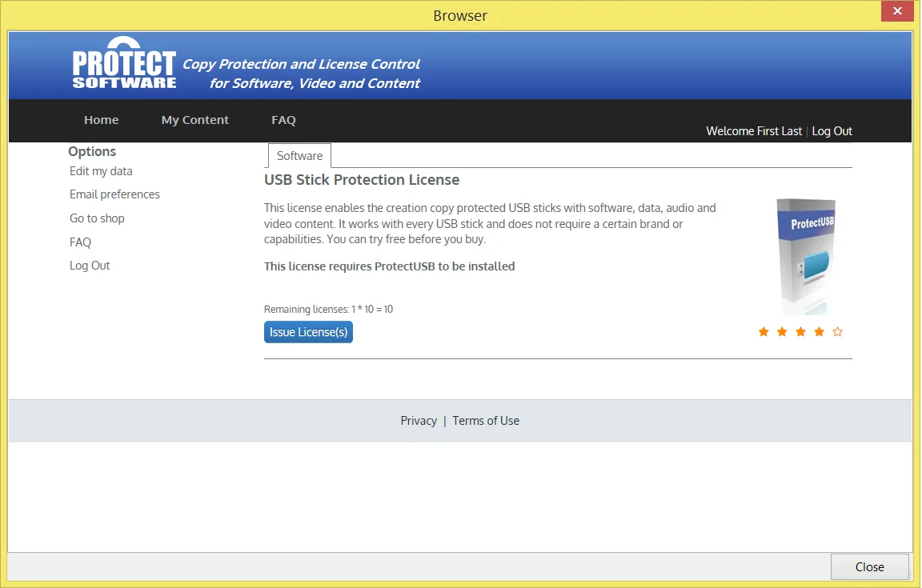Click the ProtectUSB product box image
Viewport: 922px width, 588px height.
[806, 256]
